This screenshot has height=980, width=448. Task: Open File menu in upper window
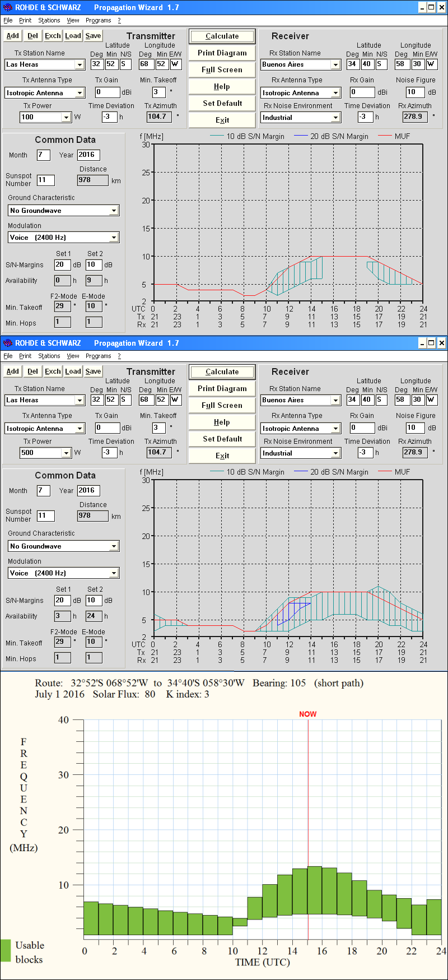pyautogui.click(x=8, y=20)
